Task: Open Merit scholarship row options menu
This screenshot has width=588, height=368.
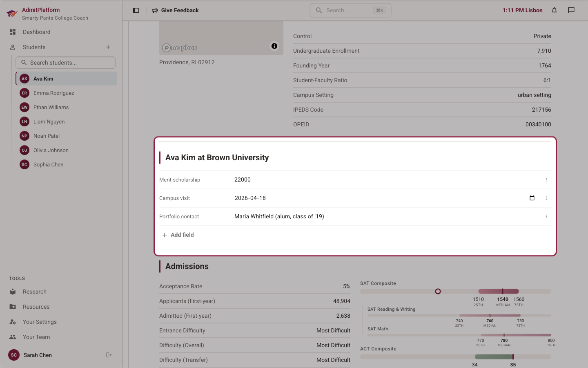Action: [546, 180]
